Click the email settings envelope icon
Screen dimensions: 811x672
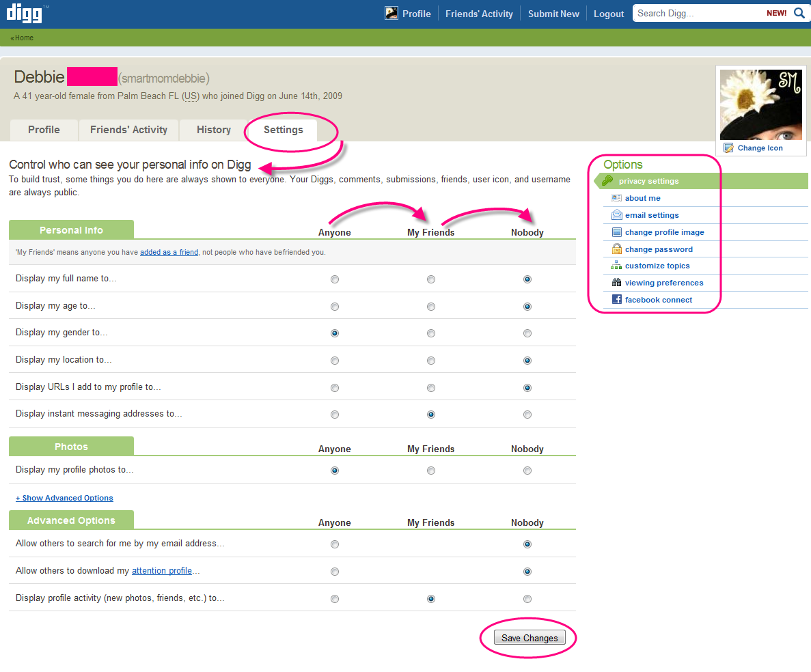[x=616, y=215]
